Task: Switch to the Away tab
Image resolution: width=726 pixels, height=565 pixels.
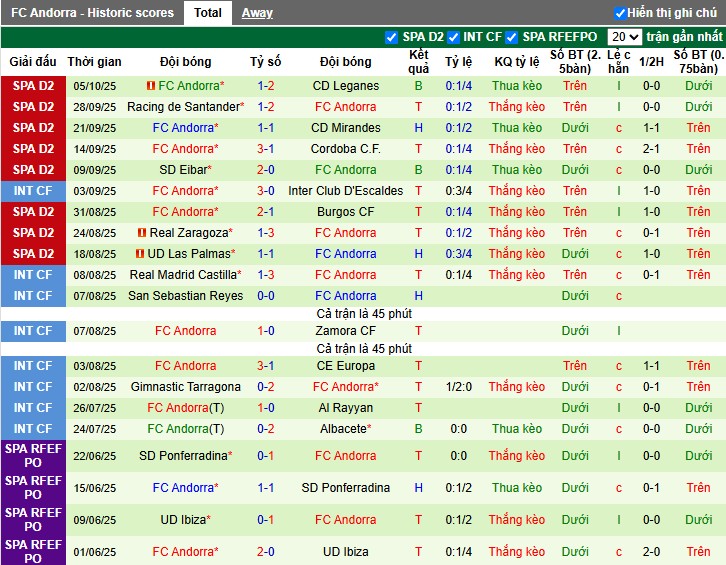Action: tap(257, 13)
